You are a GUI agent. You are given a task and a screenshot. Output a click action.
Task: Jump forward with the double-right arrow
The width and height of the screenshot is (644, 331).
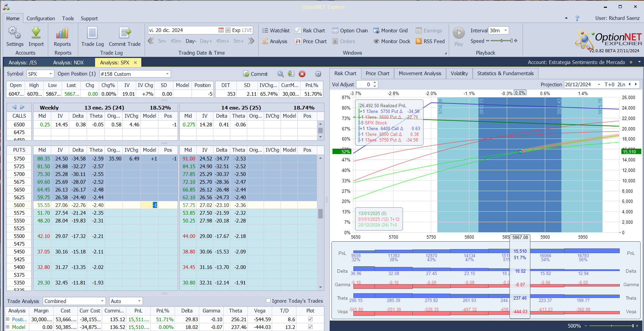[251, 41]
